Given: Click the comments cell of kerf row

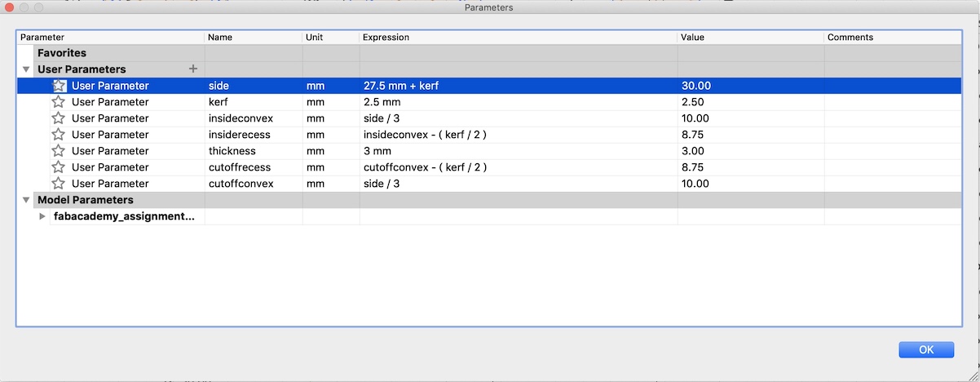Looking at the screenshot, I should pos(893,102).
